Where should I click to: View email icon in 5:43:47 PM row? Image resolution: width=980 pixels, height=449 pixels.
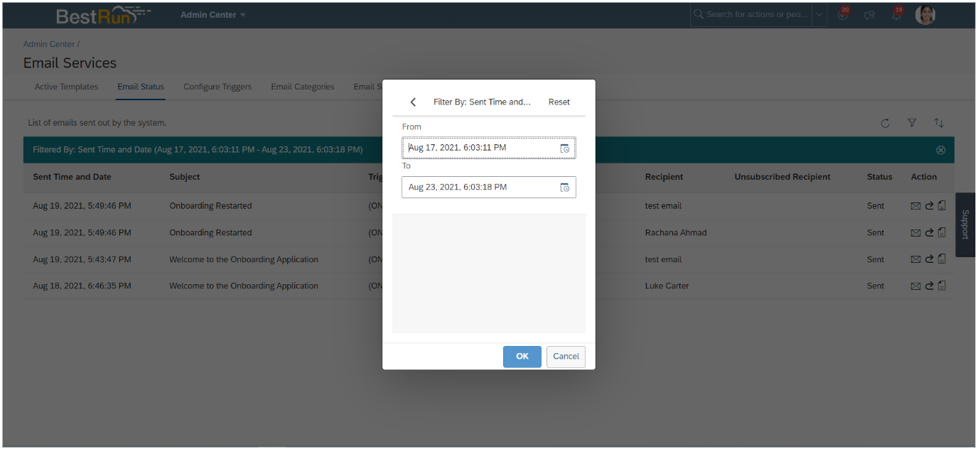click(x=915, y=259)
